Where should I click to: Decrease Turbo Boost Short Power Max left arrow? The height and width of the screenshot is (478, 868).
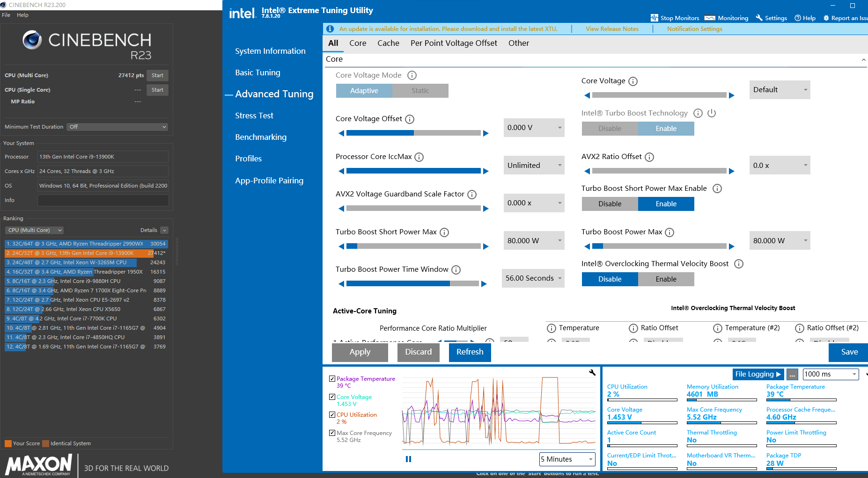[x=341, y=246]
